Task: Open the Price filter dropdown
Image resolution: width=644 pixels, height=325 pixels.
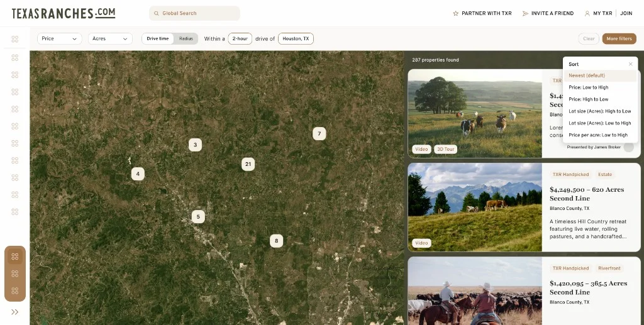Action: pyautogui.click(x=60, y=38)
